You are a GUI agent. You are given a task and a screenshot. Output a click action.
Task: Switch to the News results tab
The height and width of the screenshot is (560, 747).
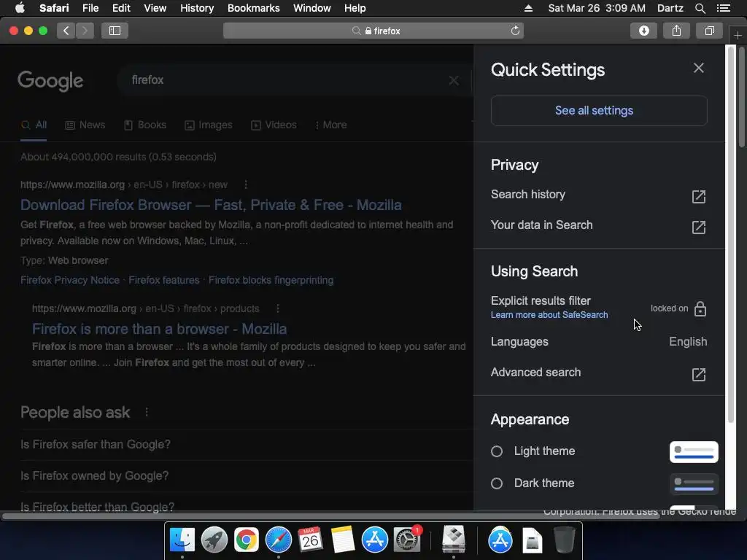[85, 125]
